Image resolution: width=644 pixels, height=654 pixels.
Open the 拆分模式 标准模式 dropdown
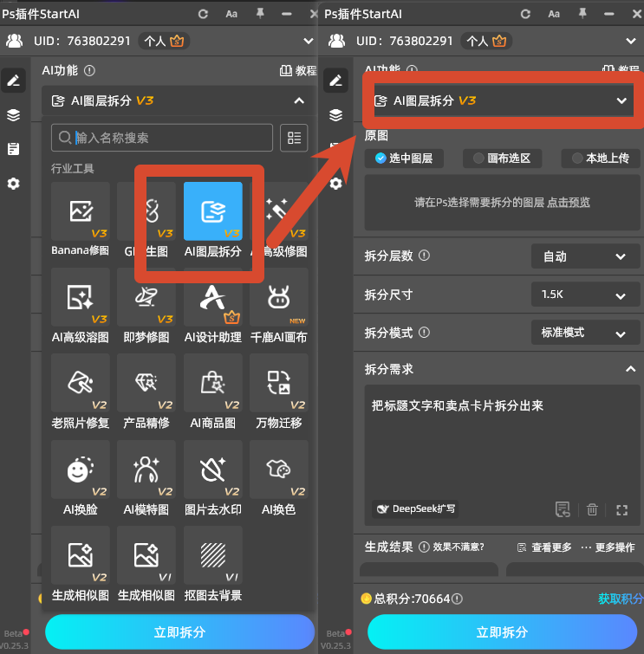click(585, 333)
